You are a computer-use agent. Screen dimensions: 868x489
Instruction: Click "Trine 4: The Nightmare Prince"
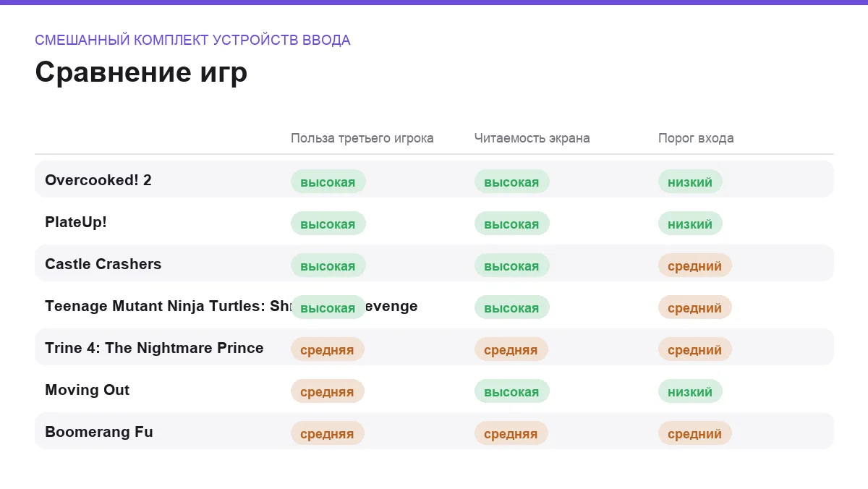tap(154, 348)
